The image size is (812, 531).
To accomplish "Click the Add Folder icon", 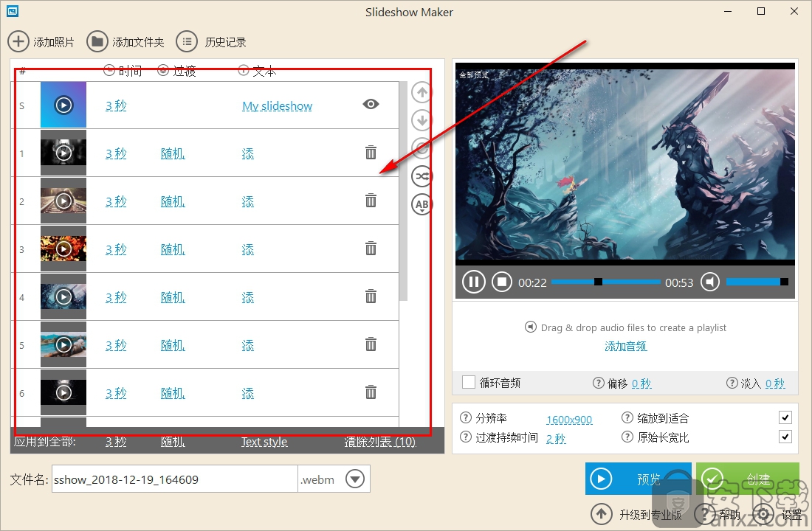I will pyautogui.click(x=97, y=41).
